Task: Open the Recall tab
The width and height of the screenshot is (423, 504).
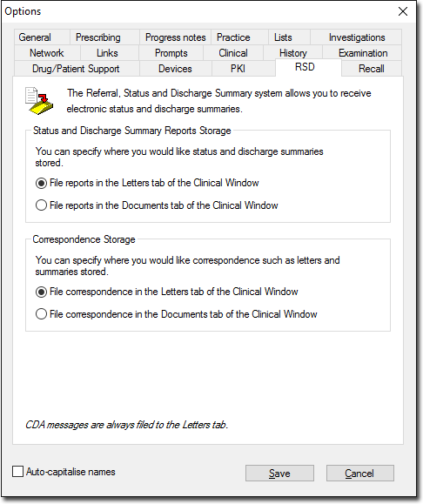Action: 372,69
